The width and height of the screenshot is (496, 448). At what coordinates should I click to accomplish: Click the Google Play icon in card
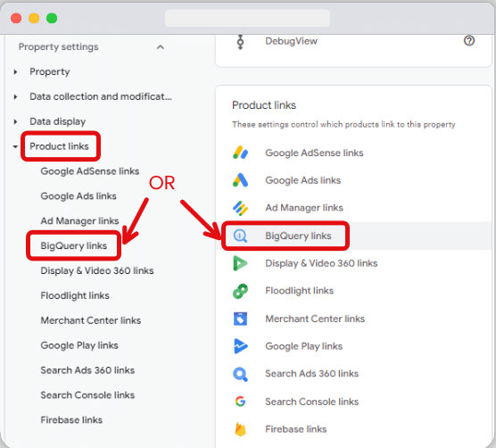tap(240, 345)
